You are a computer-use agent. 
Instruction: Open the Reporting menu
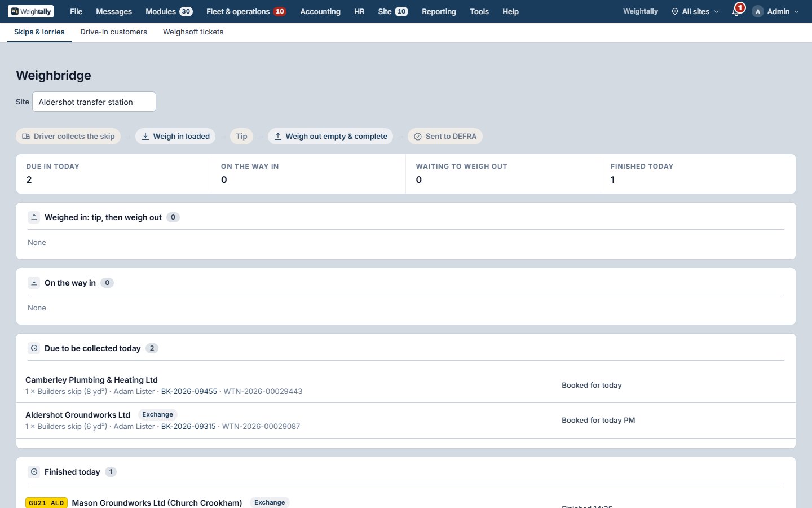(x=439, y=11)
